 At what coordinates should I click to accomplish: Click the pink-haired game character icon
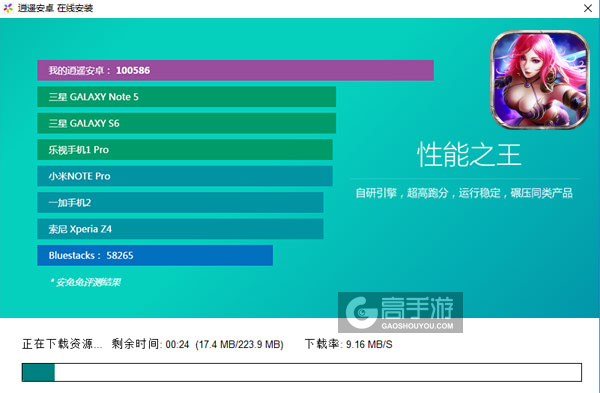(x=540, y=80)
